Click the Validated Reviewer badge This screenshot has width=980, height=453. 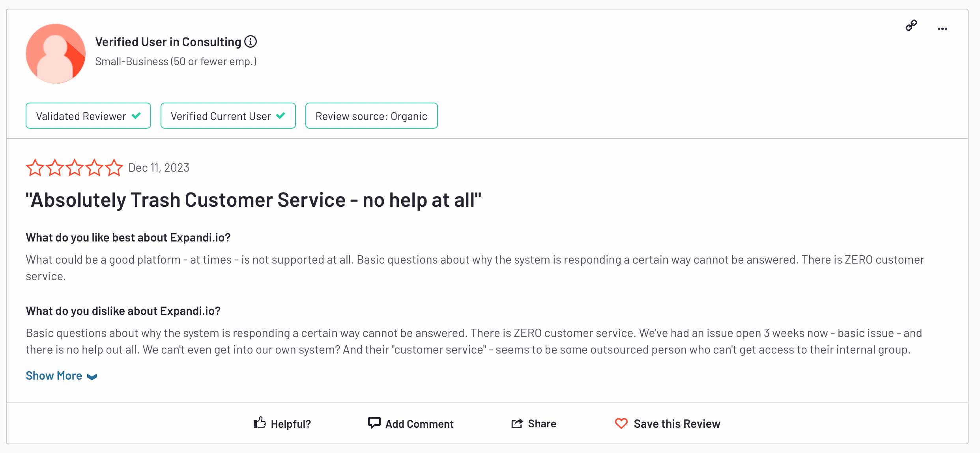pos(88,116)
